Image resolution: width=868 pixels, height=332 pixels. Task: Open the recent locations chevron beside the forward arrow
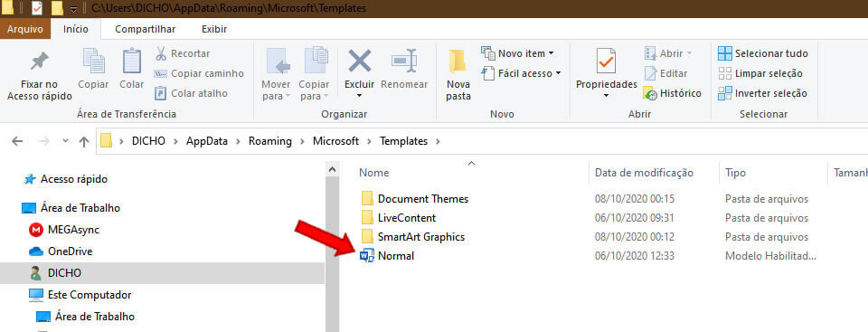[x=65, y=141]
